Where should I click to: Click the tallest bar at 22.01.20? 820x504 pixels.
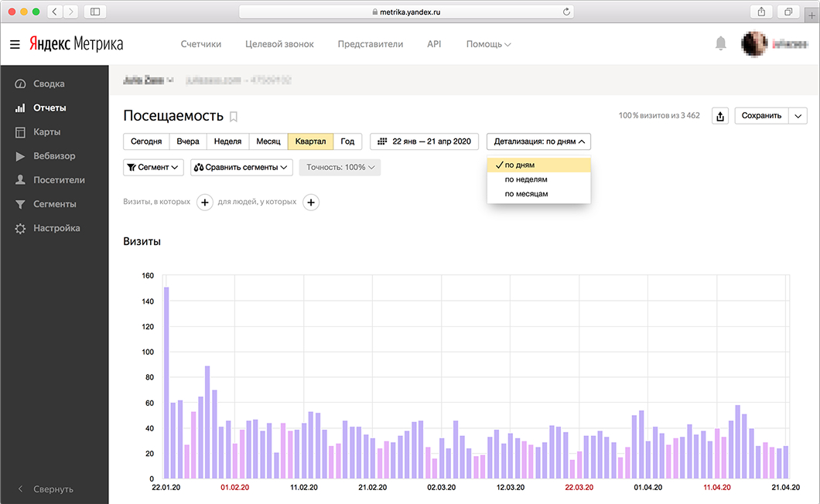point(166,383)
